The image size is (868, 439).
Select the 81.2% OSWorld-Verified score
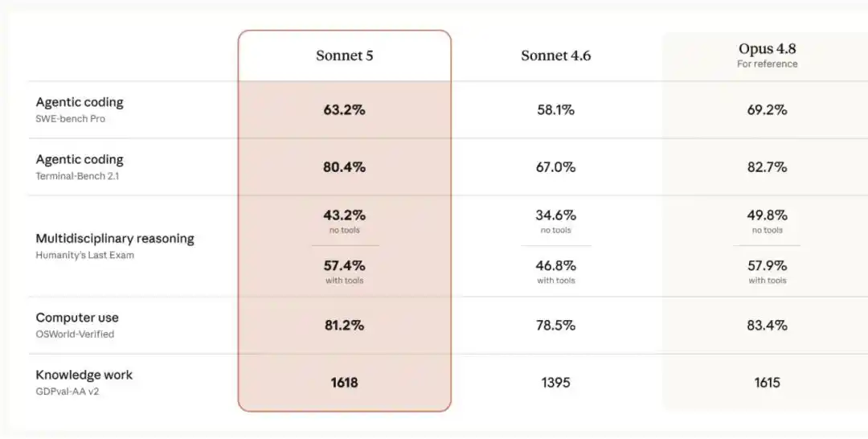tap(344, 326)
